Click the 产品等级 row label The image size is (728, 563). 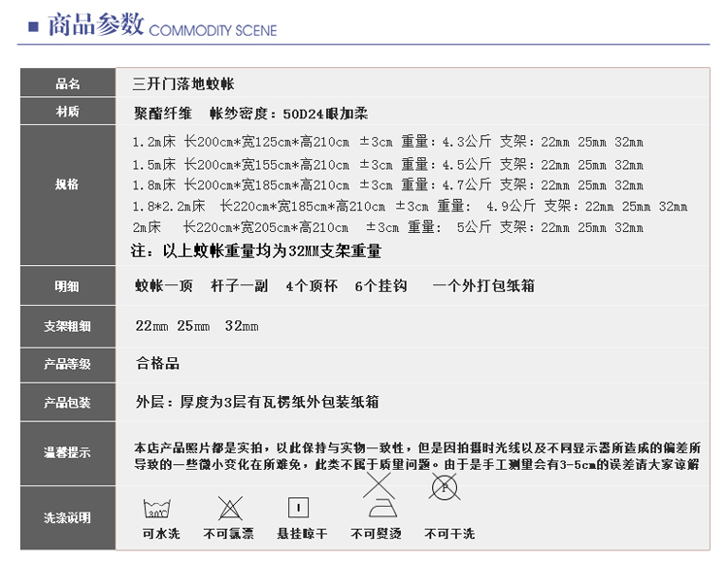[67, 364]
